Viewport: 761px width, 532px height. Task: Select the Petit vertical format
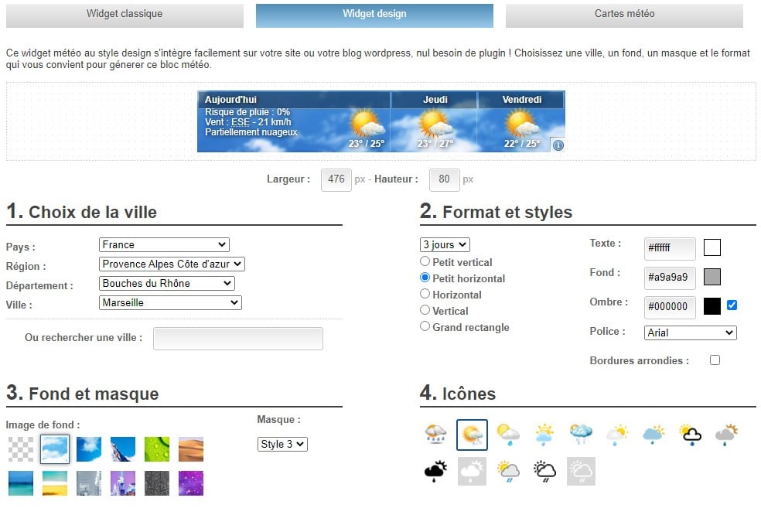[x=425, y=261]
